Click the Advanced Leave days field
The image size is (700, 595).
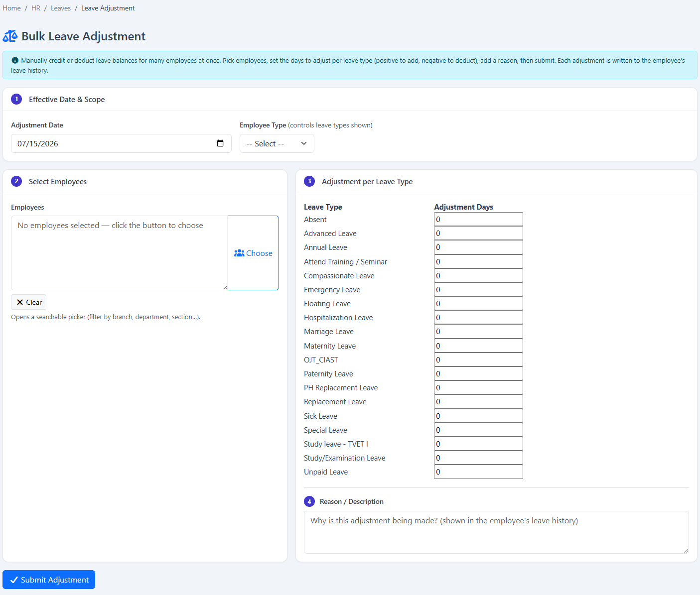tap(478, 233)
